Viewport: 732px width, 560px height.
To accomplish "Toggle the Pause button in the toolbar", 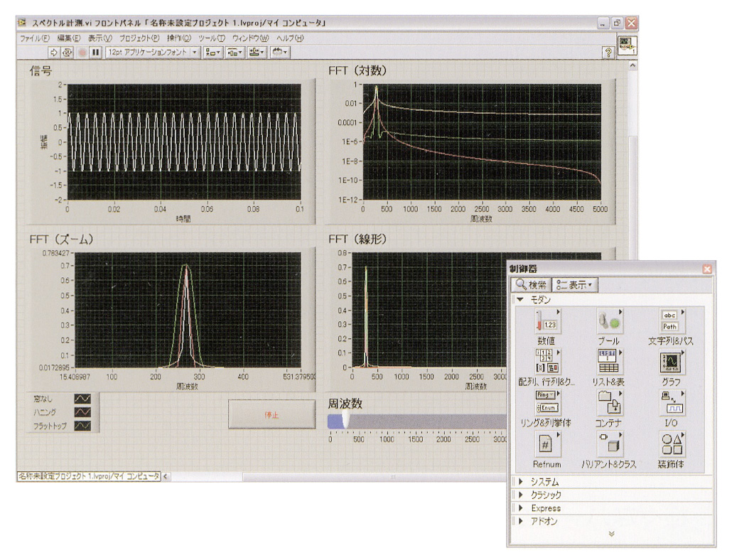I will (x=96, y=53).
